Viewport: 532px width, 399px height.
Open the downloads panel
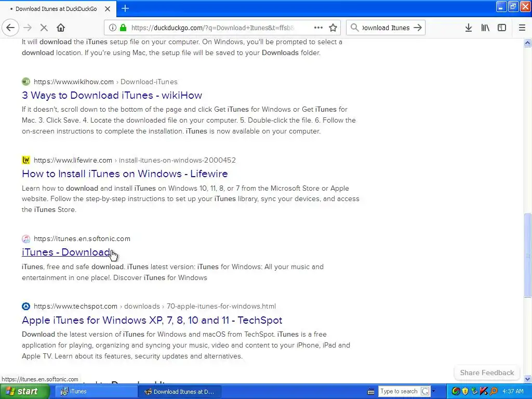(469, 28)
